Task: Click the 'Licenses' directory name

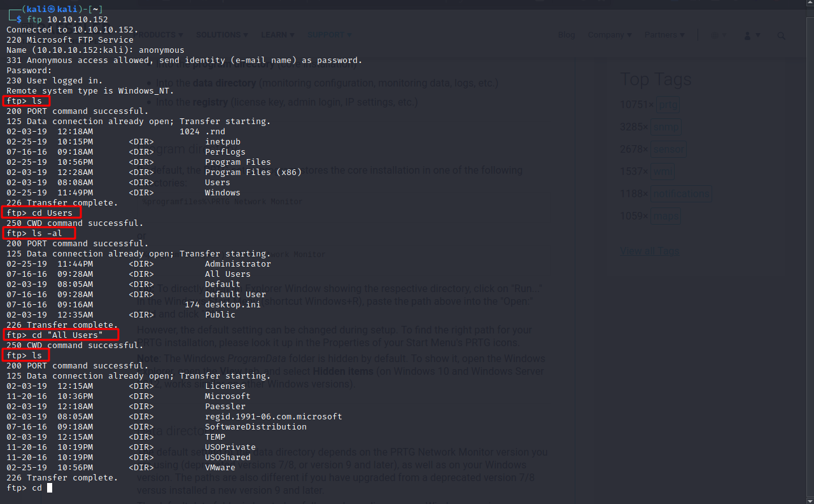Action: click(x=225, y=386)
